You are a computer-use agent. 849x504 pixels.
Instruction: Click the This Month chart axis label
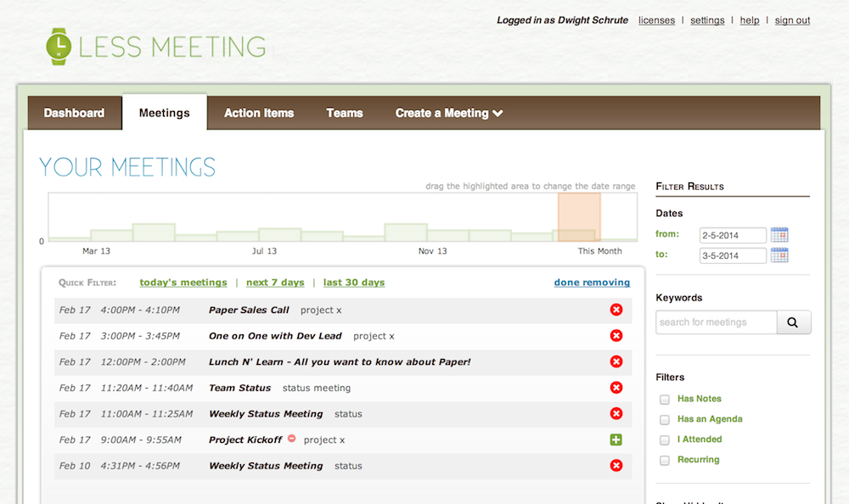pyautogui.click(x=600, y=251)
